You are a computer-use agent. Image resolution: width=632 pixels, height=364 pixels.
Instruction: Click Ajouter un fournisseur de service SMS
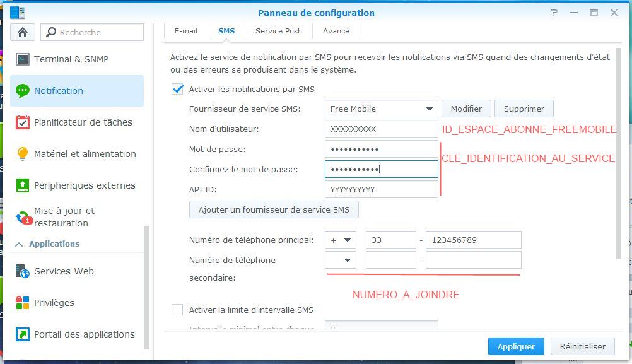coord(274,209)
